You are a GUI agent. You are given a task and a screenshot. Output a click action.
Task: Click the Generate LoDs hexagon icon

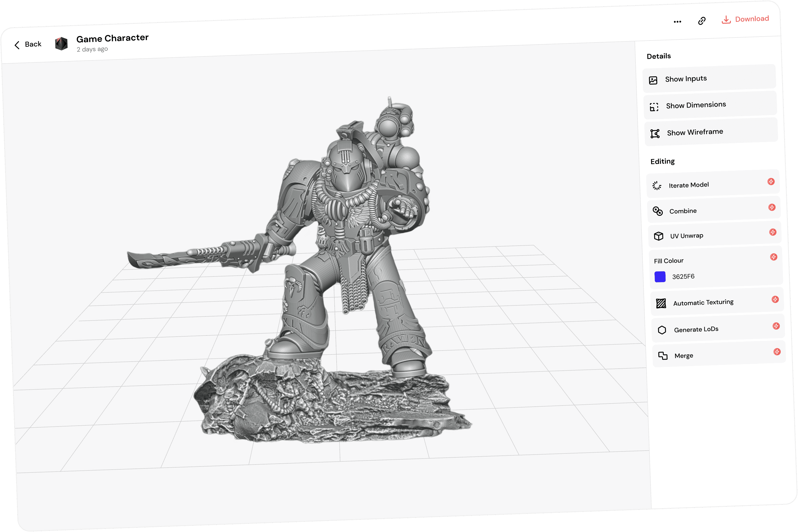[662, 330]
